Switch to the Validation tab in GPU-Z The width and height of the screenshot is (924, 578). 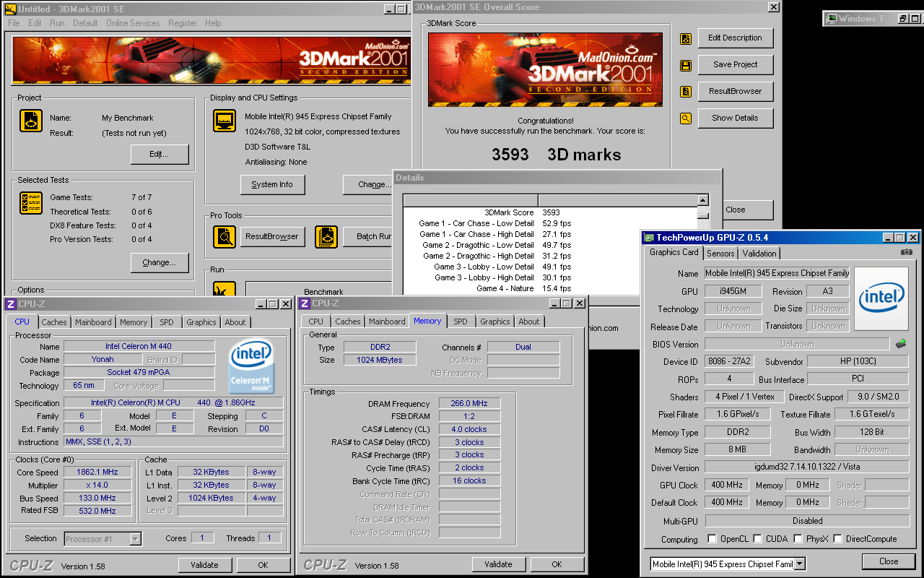click(x=759, y=253)
